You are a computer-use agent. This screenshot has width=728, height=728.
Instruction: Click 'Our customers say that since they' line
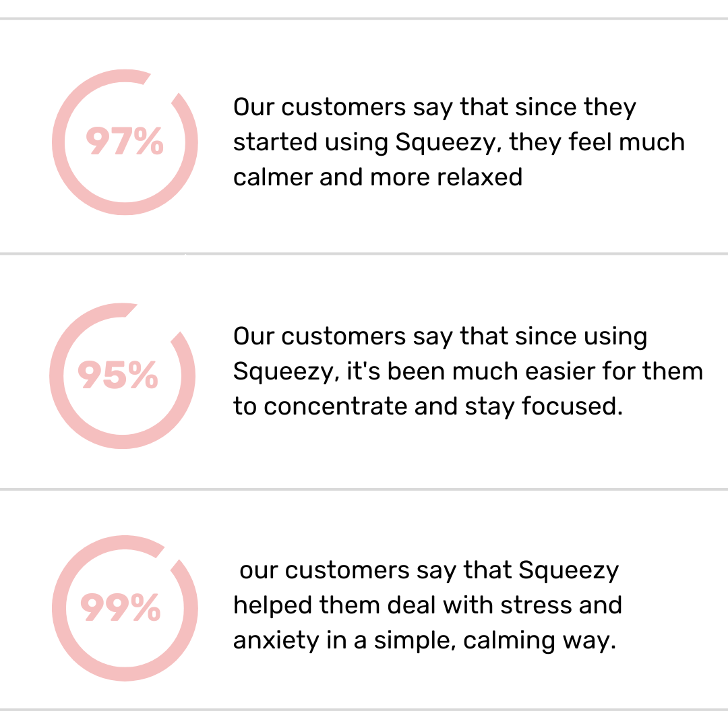(x=435, y=107)
